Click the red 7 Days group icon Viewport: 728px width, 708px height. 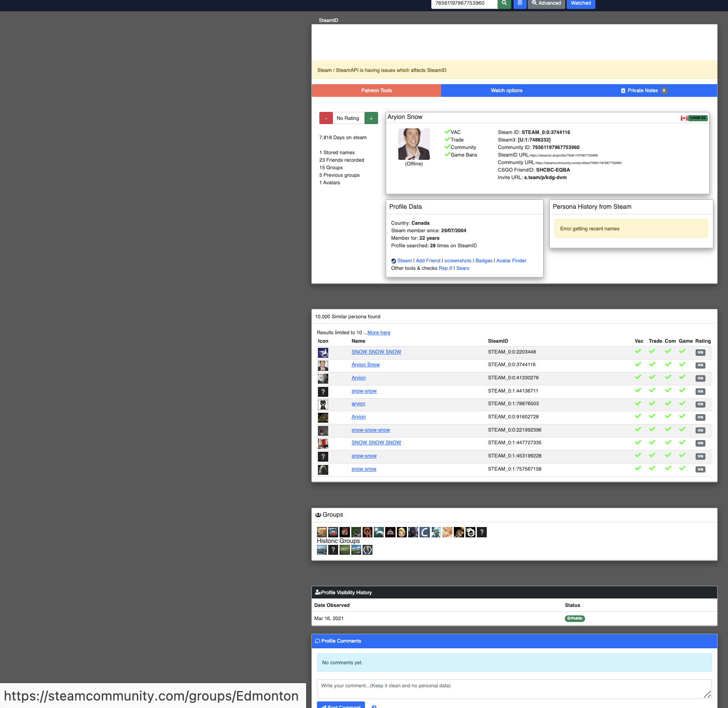point(345,532)
